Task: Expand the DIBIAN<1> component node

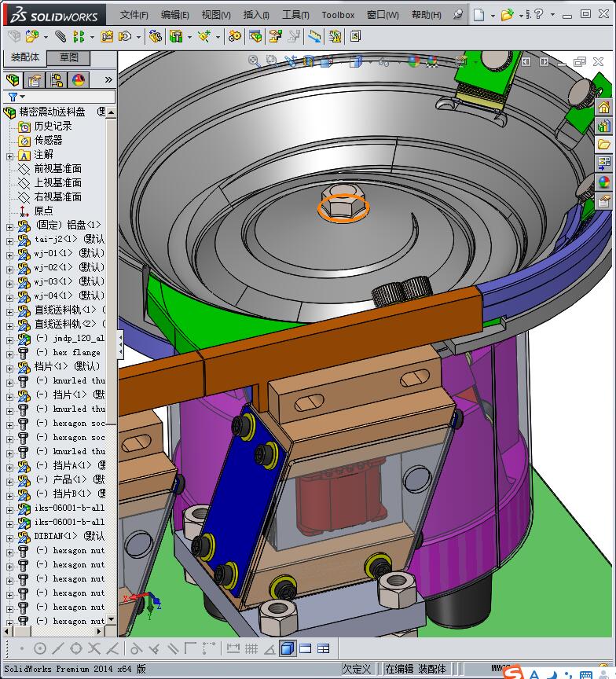Action: pos(10,538)
